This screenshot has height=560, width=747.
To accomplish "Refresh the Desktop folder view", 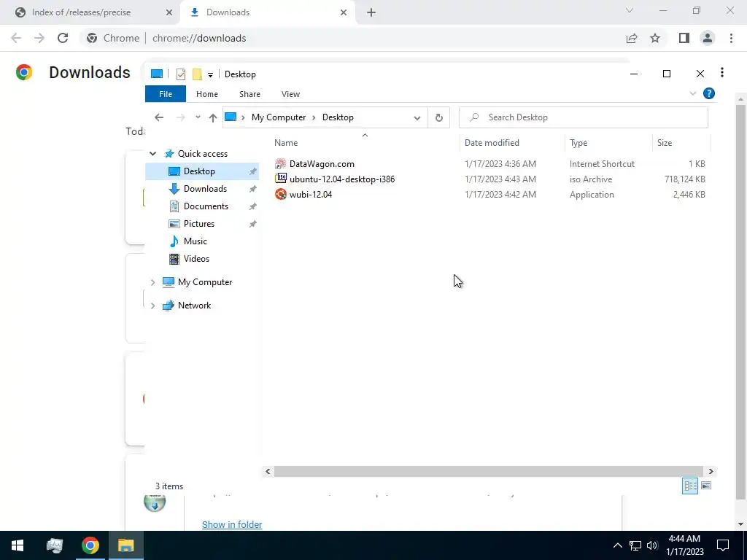I will click(x=438, y=117).
